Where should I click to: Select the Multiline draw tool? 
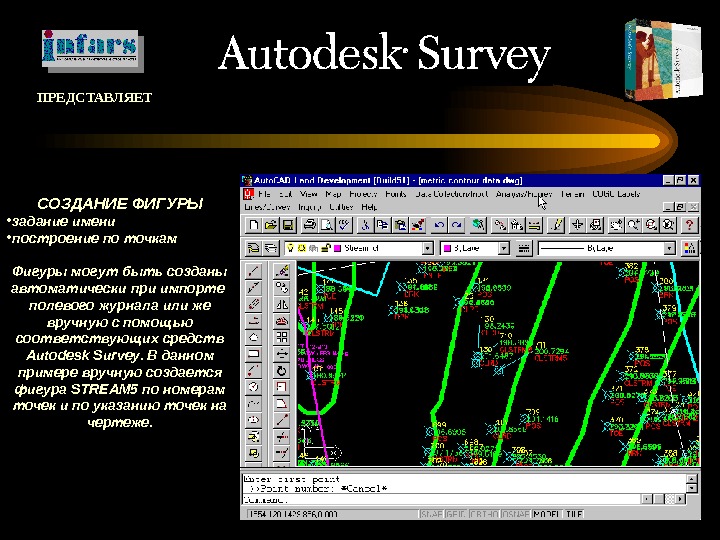point(253,304)
